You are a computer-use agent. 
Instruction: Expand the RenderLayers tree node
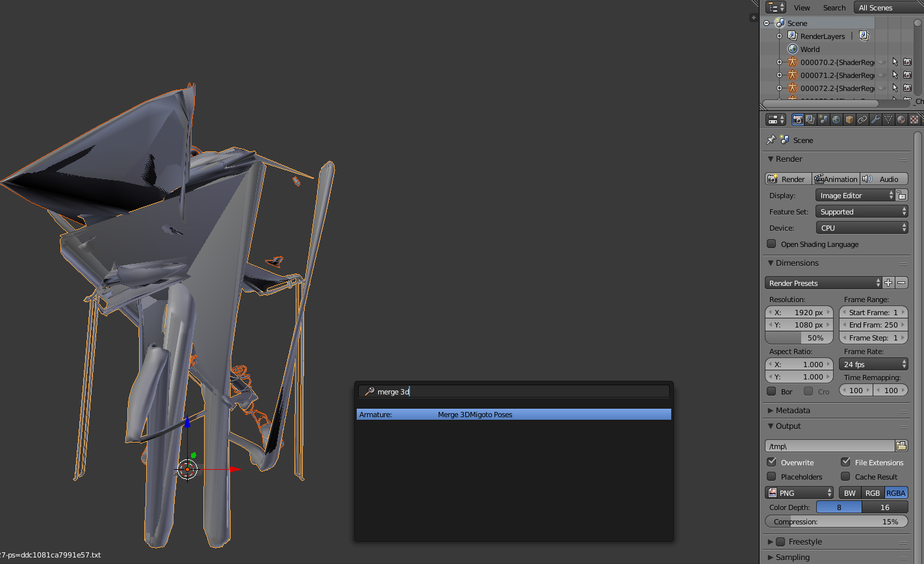tap(779, 36)
